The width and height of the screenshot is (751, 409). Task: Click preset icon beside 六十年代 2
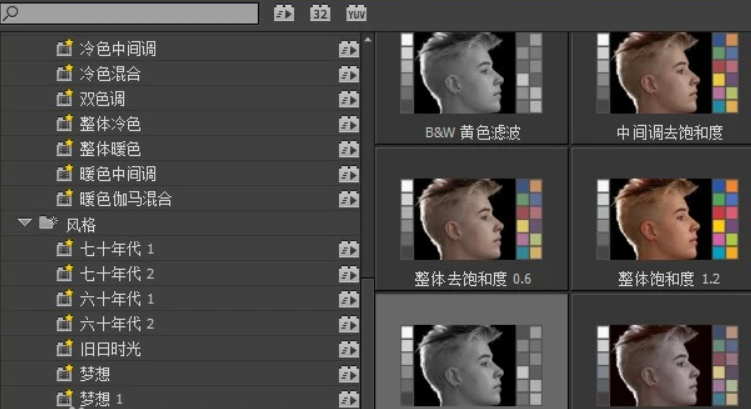pos(64,323)
